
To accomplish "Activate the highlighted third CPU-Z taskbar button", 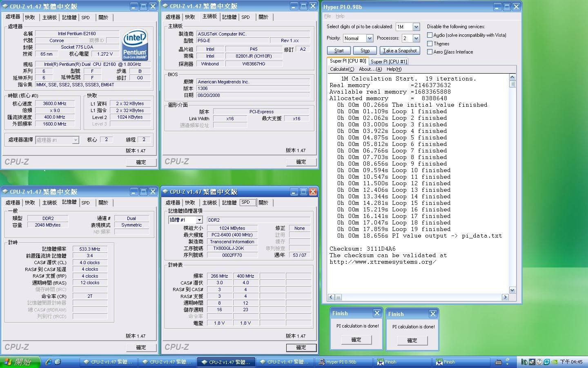I will 226,362.
